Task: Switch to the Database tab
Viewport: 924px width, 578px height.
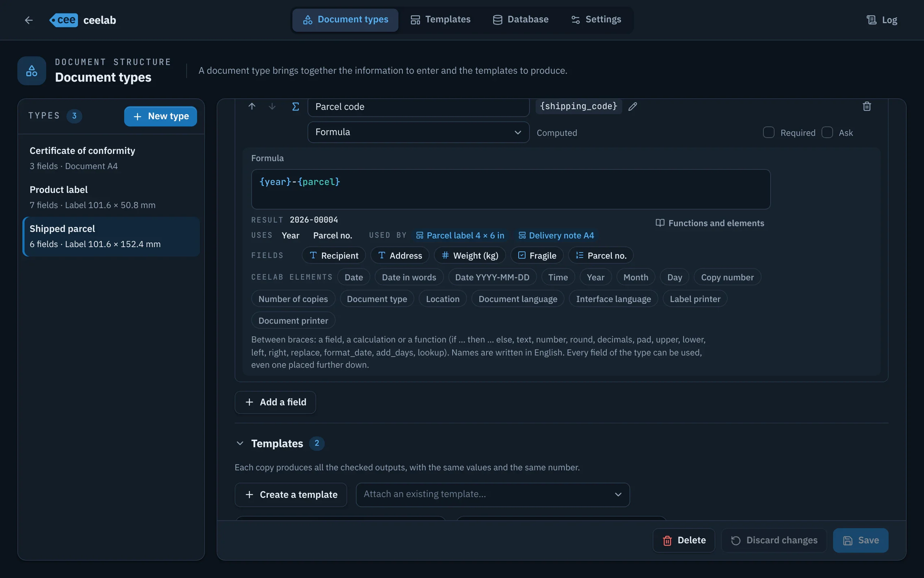Action: (x=520, y=20)
